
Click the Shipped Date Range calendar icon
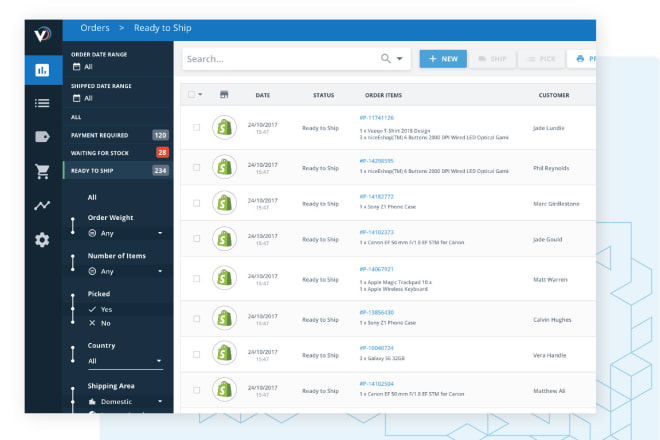point(76,98)
